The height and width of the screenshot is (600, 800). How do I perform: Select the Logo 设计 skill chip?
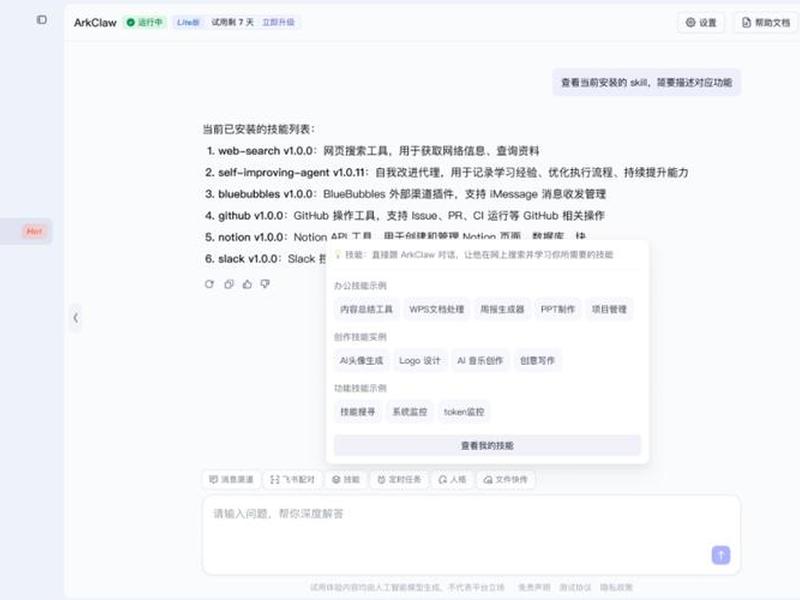(419, 361)
